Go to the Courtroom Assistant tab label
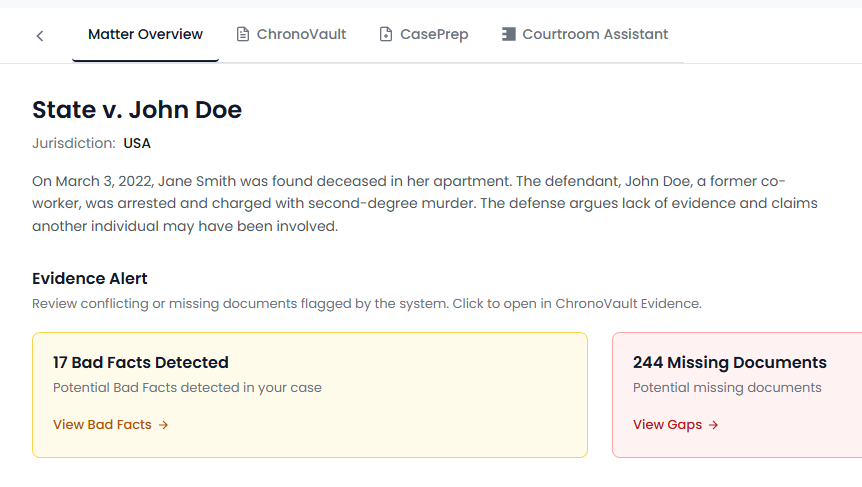Viewport: 862px width, 487px height. pyautogui.click(x=595, y=35)
